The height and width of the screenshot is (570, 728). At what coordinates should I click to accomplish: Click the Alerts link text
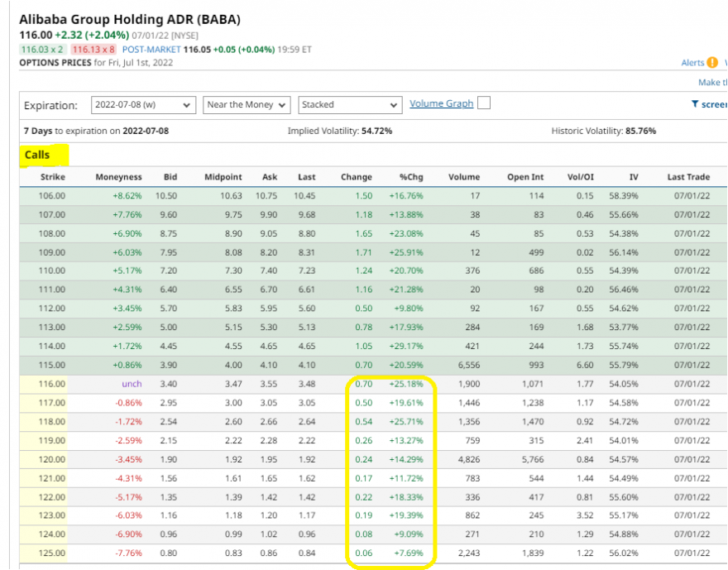click(692, 63)
